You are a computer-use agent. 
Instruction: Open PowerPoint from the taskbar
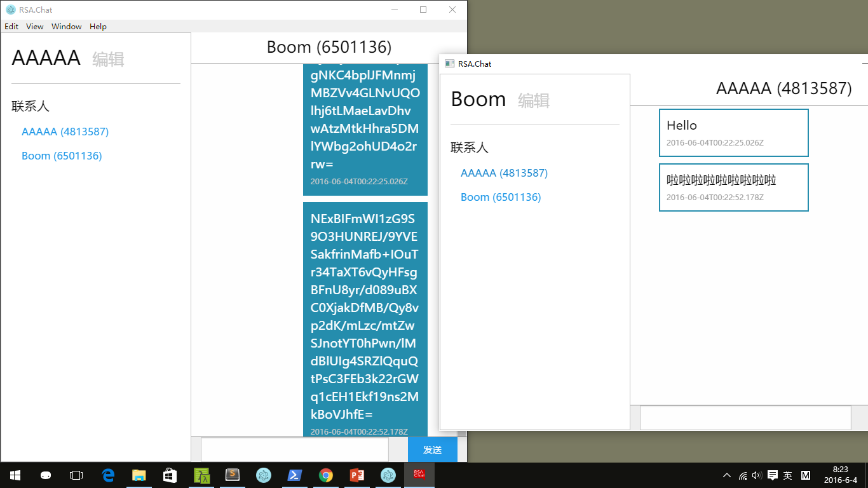(x=356, y=475)
